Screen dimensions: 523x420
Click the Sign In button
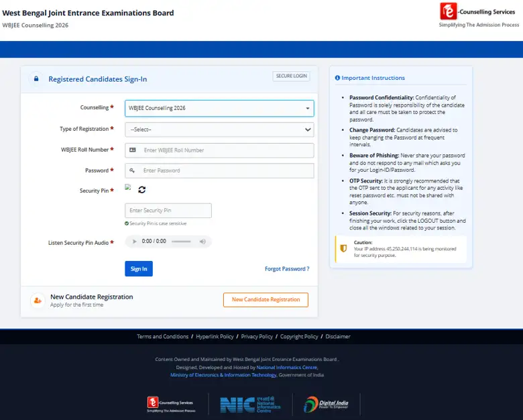pyautogui.click(x=139, y=269)
